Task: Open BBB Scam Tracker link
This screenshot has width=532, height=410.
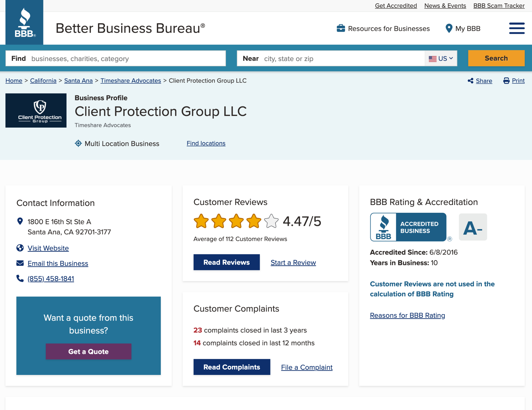Action: (499, 6)
